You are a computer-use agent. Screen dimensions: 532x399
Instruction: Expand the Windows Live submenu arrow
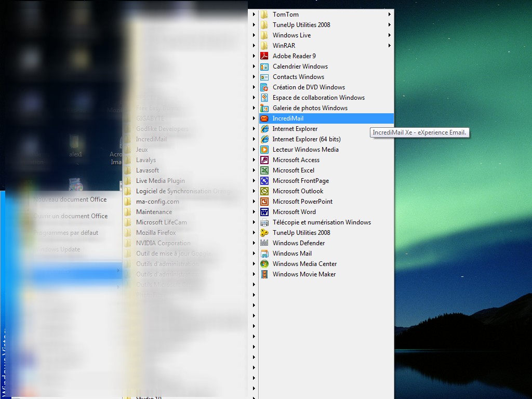click(389, 35)
